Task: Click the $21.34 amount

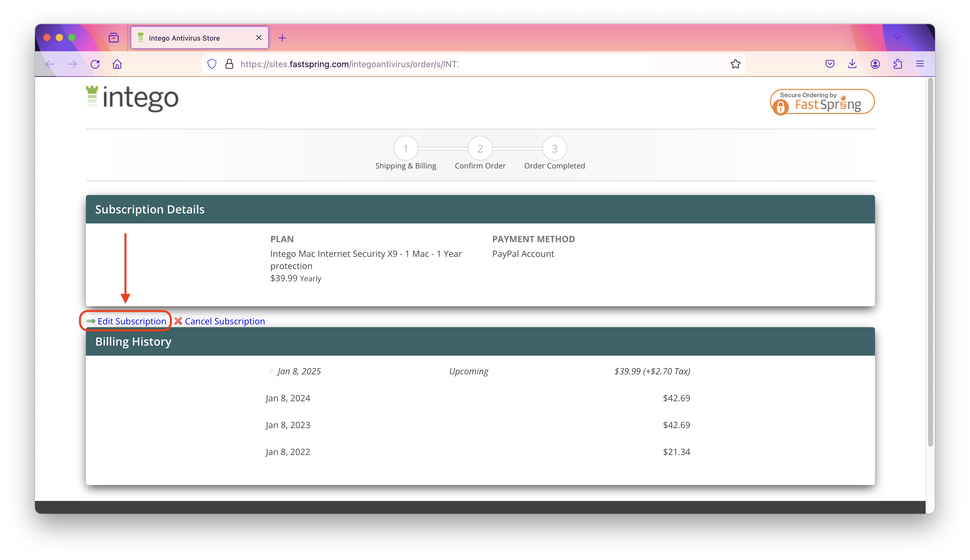Action: 676,452
